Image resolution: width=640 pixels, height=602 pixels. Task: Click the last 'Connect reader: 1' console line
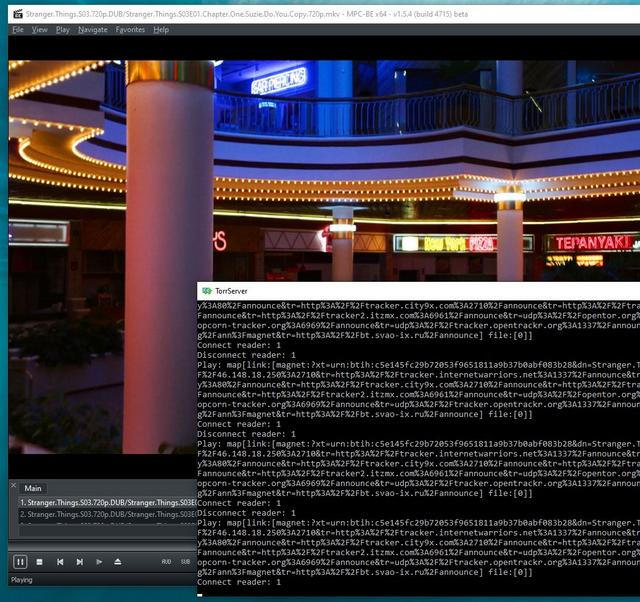coord(239,582)
